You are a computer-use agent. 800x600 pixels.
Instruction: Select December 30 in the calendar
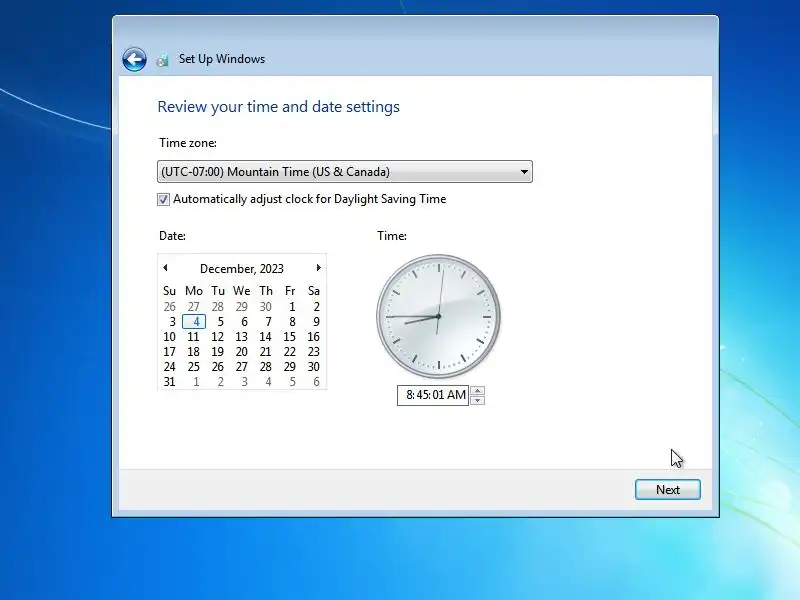click(x=313, y=367)
